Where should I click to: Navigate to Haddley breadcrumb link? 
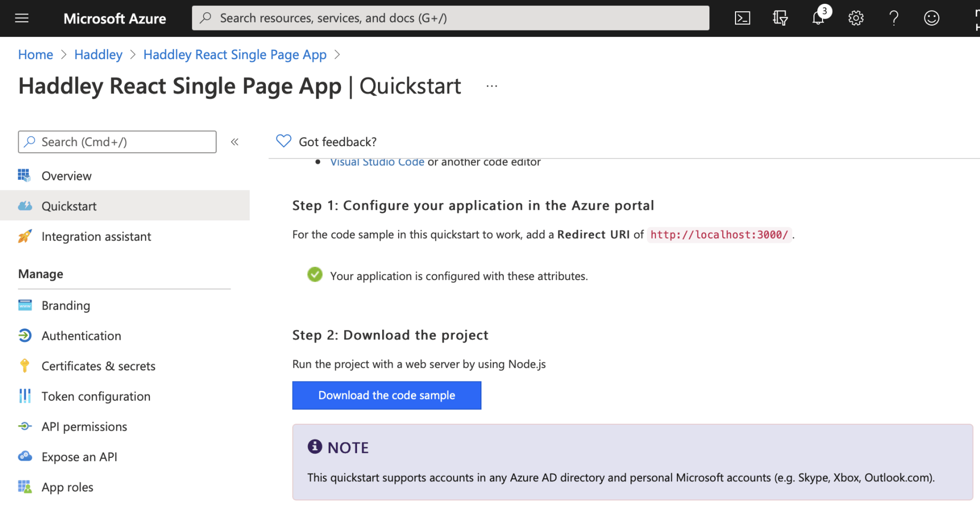pyautogui.click(x=98, y=54)
